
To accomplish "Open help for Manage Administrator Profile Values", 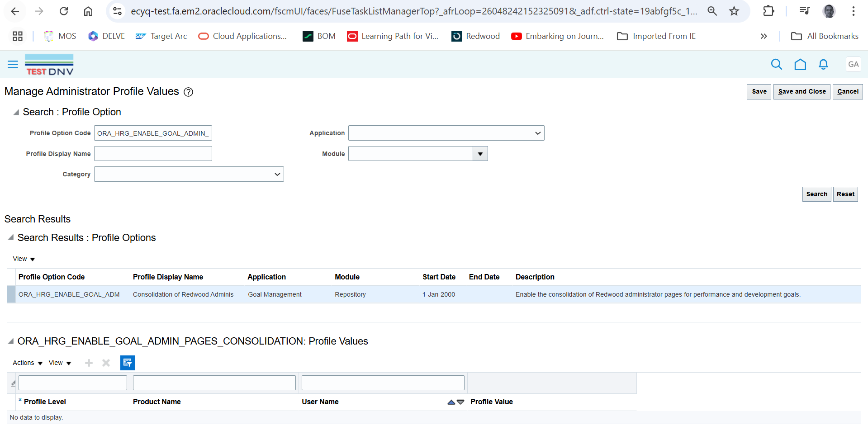I will tap(189, 92).
